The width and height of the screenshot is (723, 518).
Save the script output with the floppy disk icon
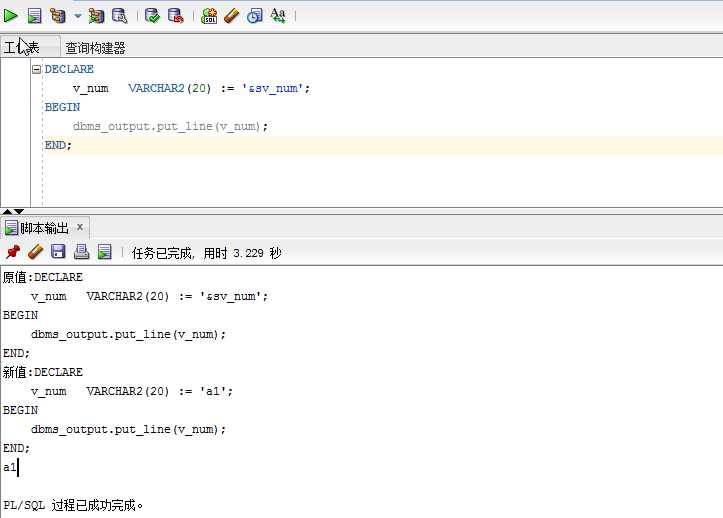point(58,252)
